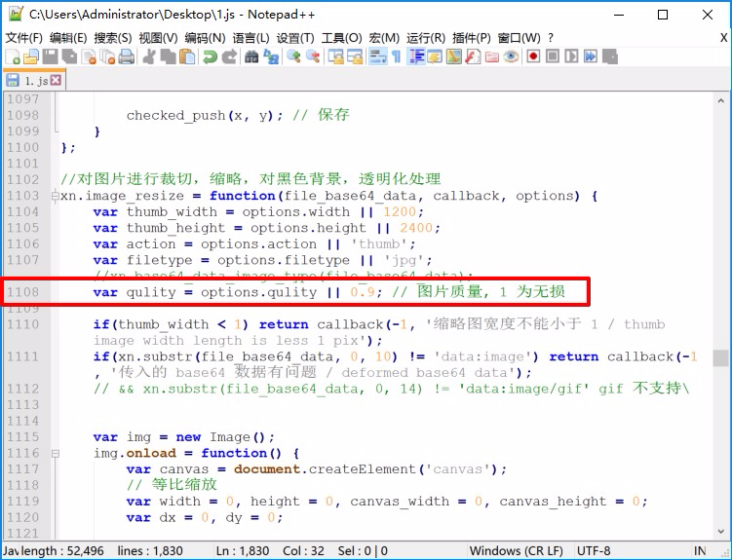Collapse the xn.image_resize function fold marker

[x=54, y=196]
